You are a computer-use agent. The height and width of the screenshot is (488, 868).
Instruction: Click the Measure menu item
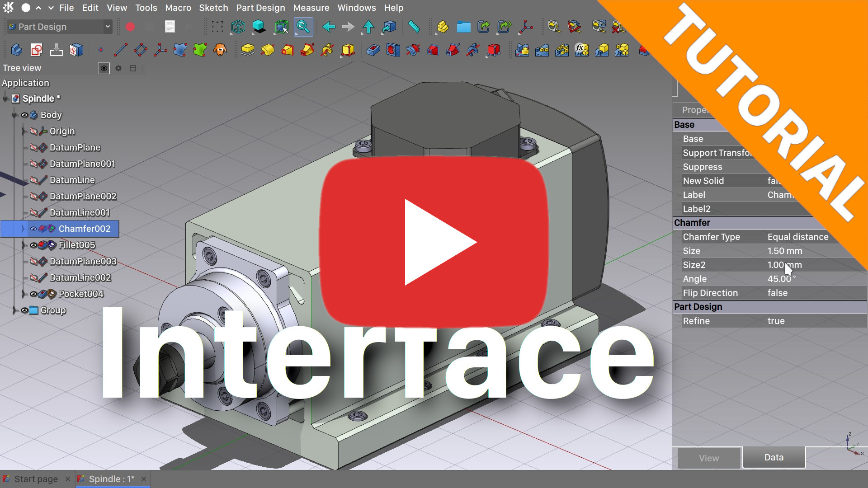tap(311, 8)
